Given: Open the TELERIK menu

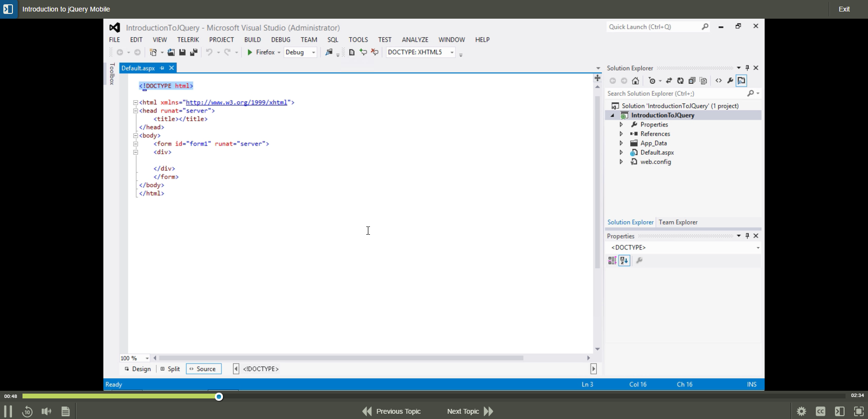Looking at the screenshot, I should 188,40.
